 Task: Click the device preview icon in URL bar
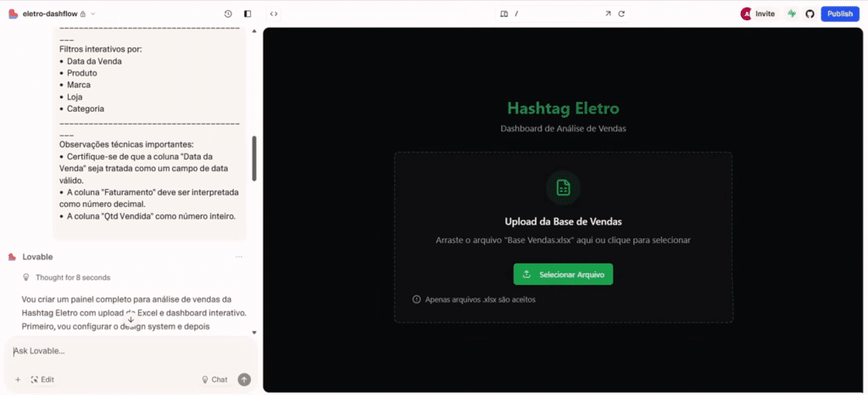point(504,14)
